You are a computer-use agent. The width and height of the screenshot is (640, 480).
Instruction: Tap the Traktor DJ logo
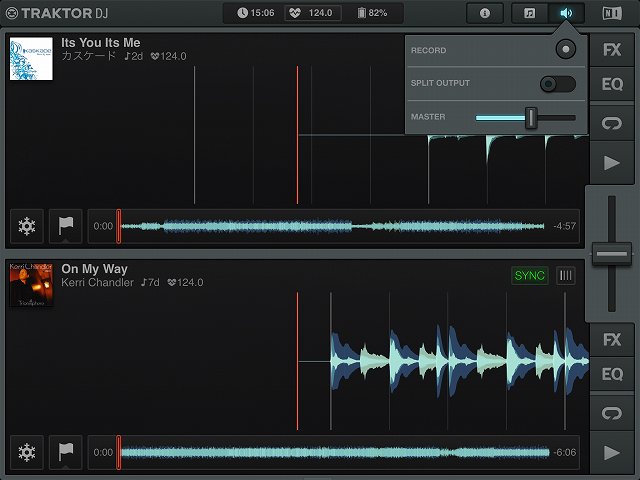click(x=57, y=13)
